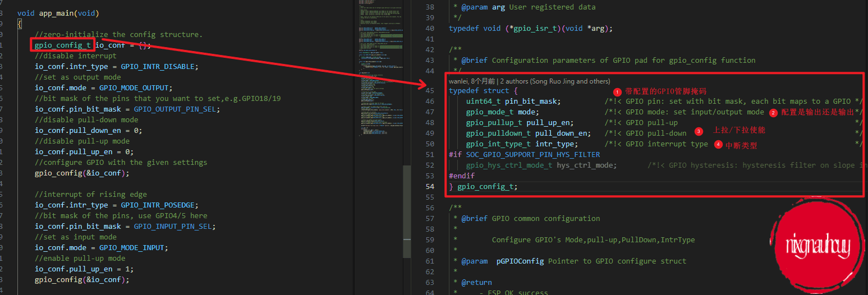Click line number 54 in the gutter

click(x=430, y=187)
